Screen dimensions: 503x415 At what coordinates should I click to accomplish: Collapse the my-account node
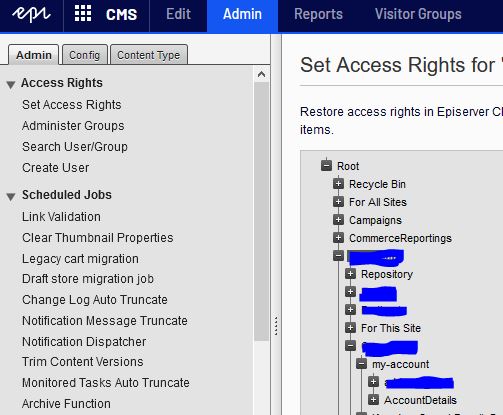(x=361, y=364)
